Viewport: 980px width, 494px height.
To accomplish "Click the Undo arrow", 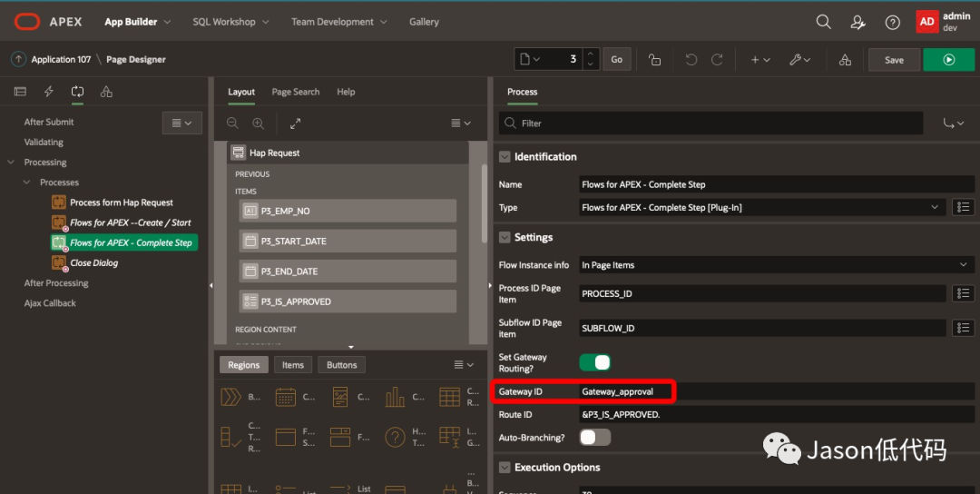I will tap(691, 59).
